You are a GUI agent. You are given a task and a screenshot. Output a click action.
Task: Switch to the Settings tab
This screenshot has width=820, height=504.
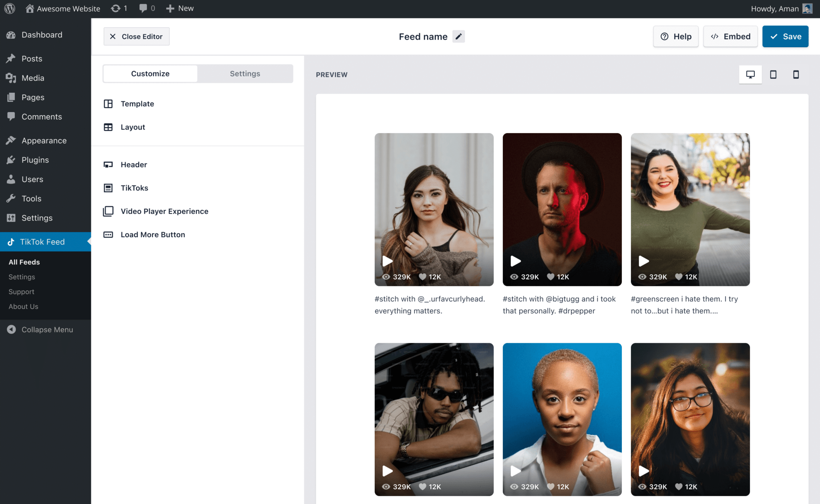pyautogui.click(x=245, y=74)
